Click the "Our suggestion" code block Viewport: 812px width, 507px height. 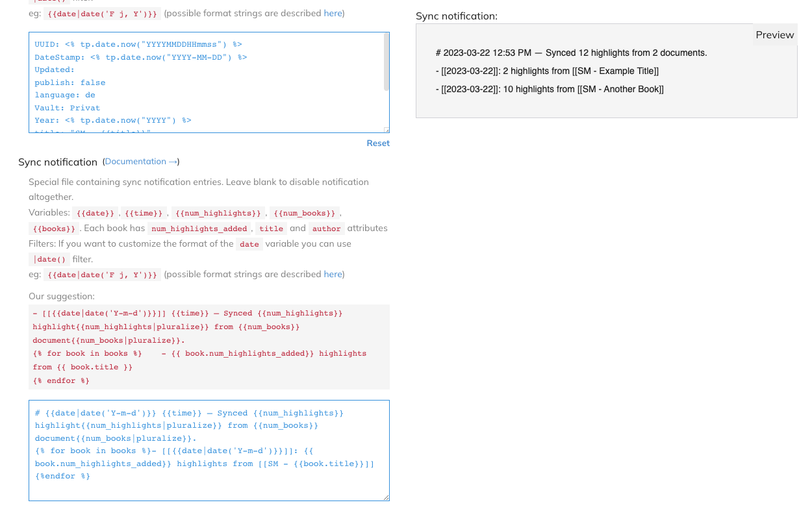click(209, 347)
